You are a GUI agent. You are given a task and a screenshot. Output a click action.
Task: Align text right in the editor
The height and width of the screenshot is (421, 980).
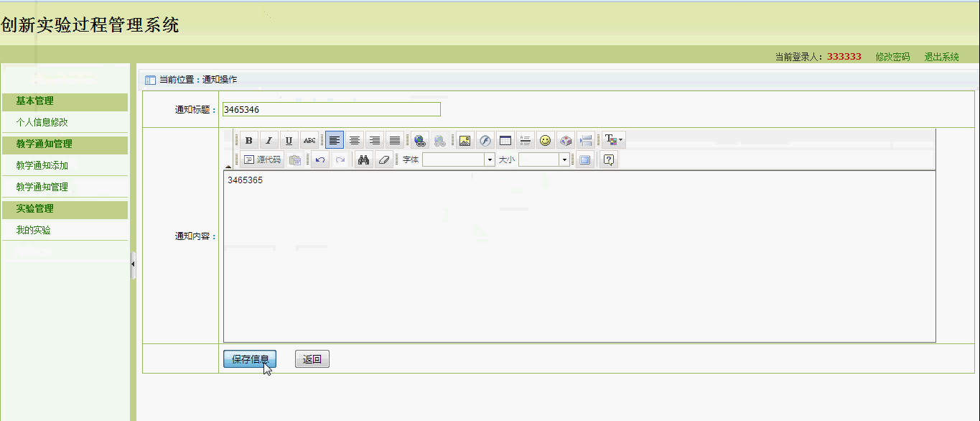375,141
